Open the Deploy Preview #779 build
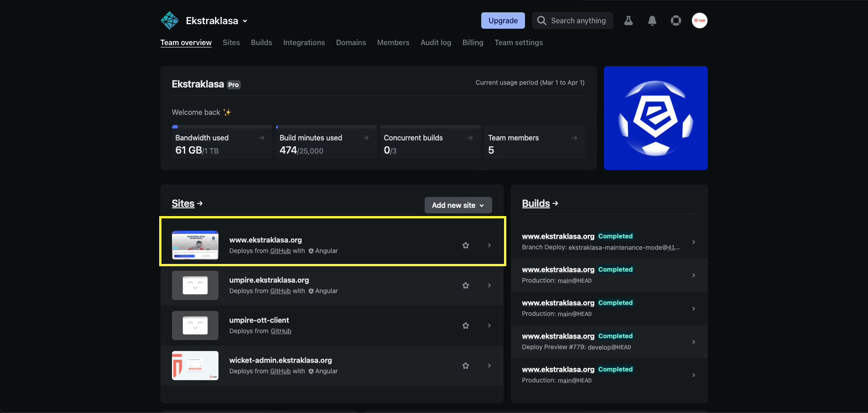868x413 pixels. 609,342
